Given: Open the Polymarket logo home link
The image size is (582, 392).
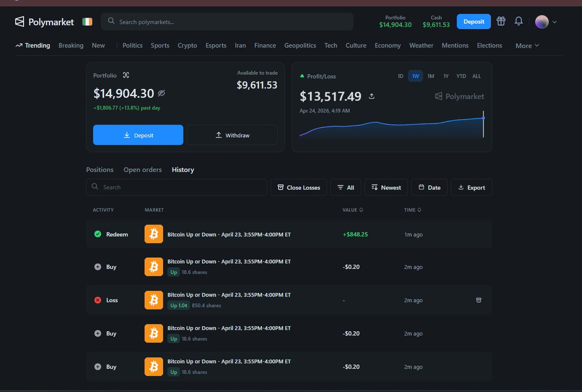Looking at the screenshot, I should coord(44,22).
